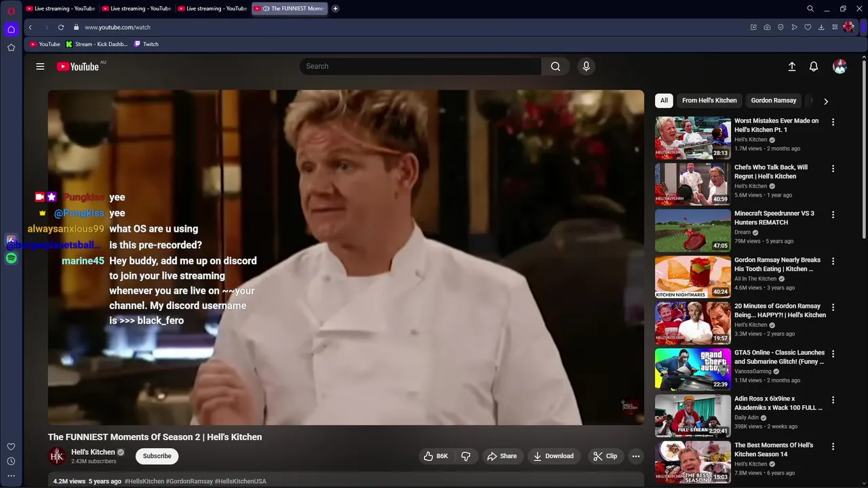The image size is (868, 488).
Task: Click the Hell's Kitchen channel avatar
Action: click(x=57, y=456)
